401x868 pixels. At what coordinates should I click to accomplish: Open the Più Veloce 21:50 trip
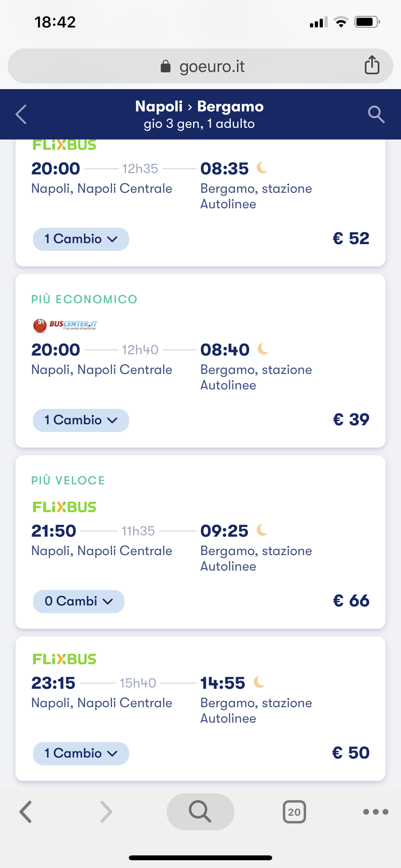(200, 539)
